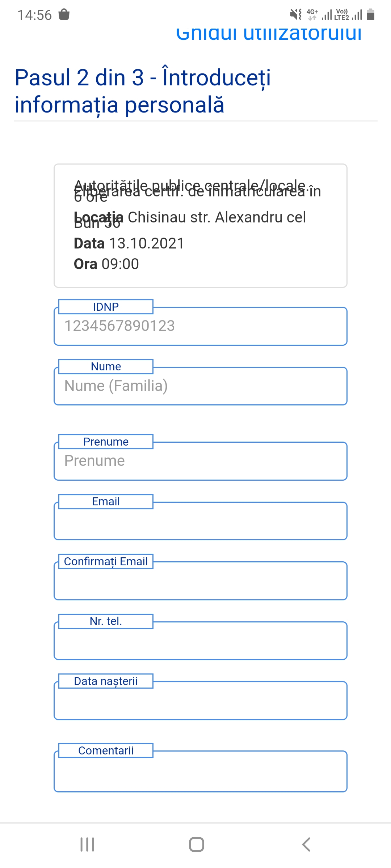Tap the battery status icon
Screen dimensions: 391x868
click(370, 15)
